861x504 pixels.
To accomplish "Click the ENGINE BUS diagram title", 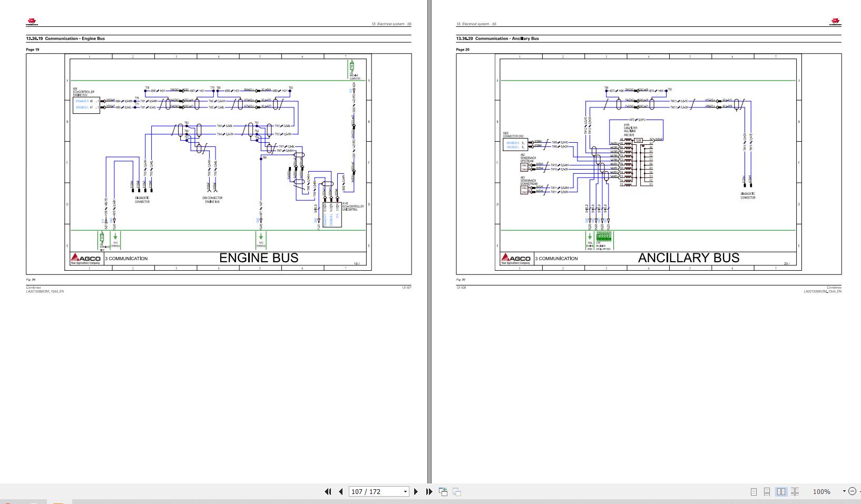I will coord(258,258).
